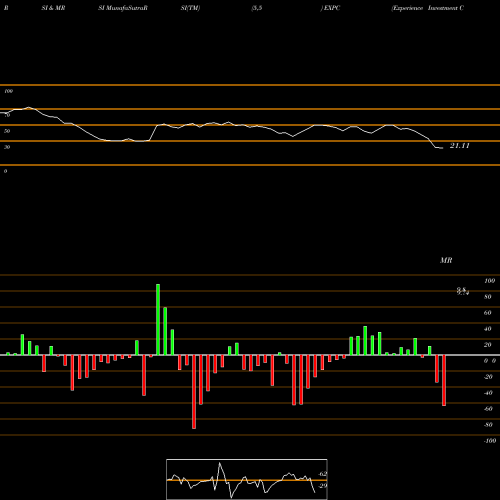
Task: Click the MR axis label 60
Action: click(488, 313)
